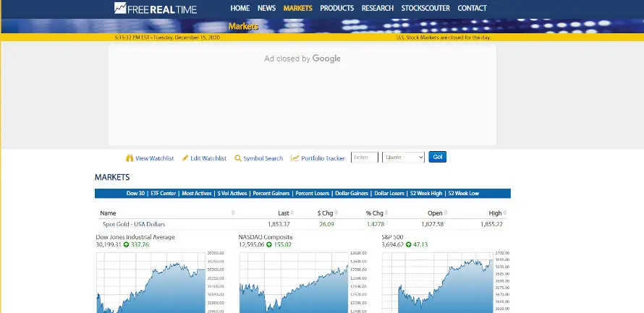Click green up arrow beside NASDAQ change
Viewport: 644px width, 313px height.
pyautogui.click(x=269, y=244)
